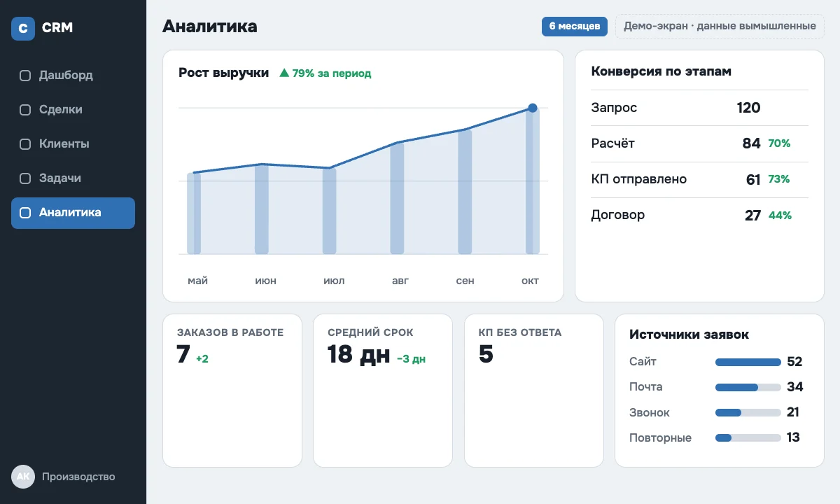Click the Почта source progress bar
Screen dimensions: 840x504
[x=748, y=387]
